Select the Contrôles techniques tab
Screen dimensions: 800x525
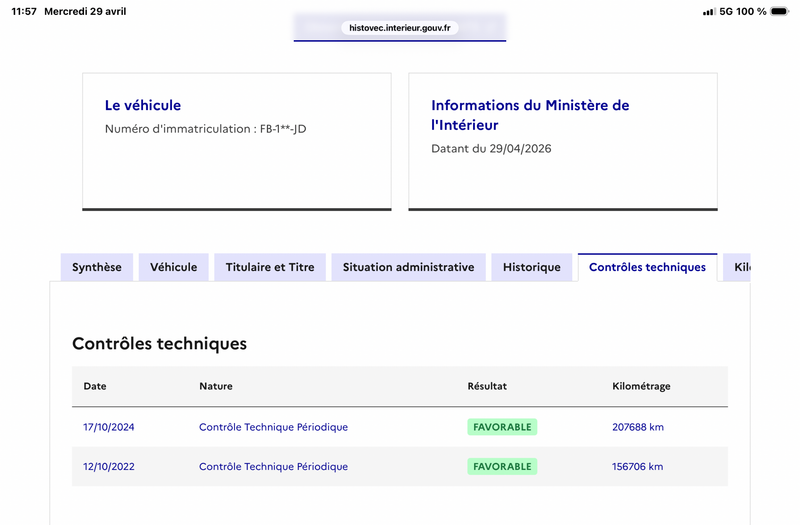pyautogui.click(x=647, y=267)
